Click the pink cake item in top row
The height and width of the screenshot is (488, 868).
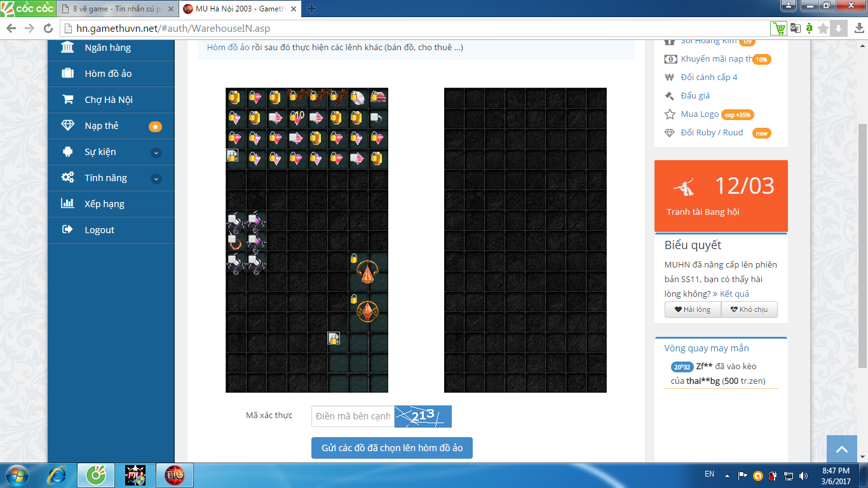click(x=378, y=97)
